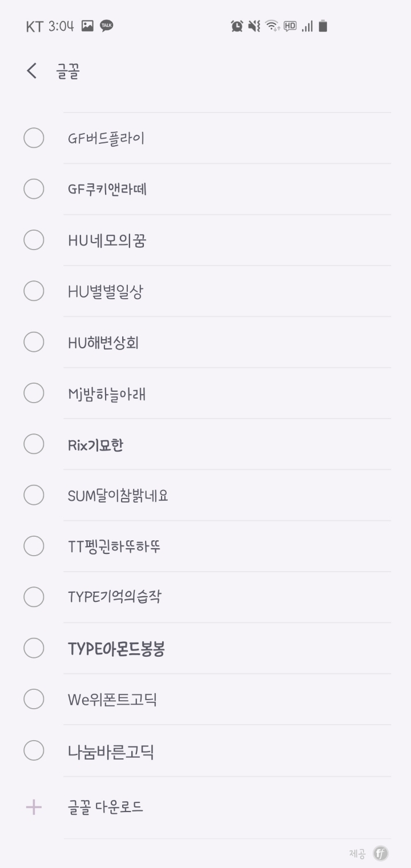
Task: Choose 나눔바른고딕 radio button
Action: [x=34, y=751]
